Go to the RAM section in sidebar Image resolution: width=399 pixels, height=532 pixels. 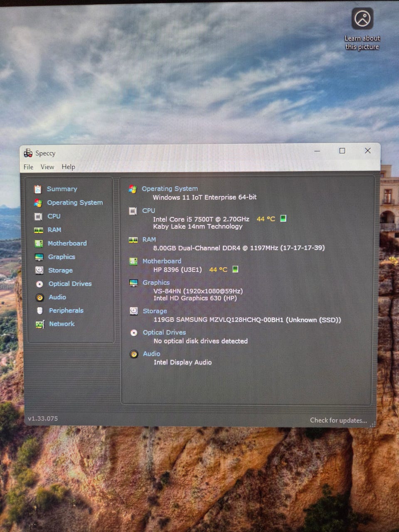point(54,230)
